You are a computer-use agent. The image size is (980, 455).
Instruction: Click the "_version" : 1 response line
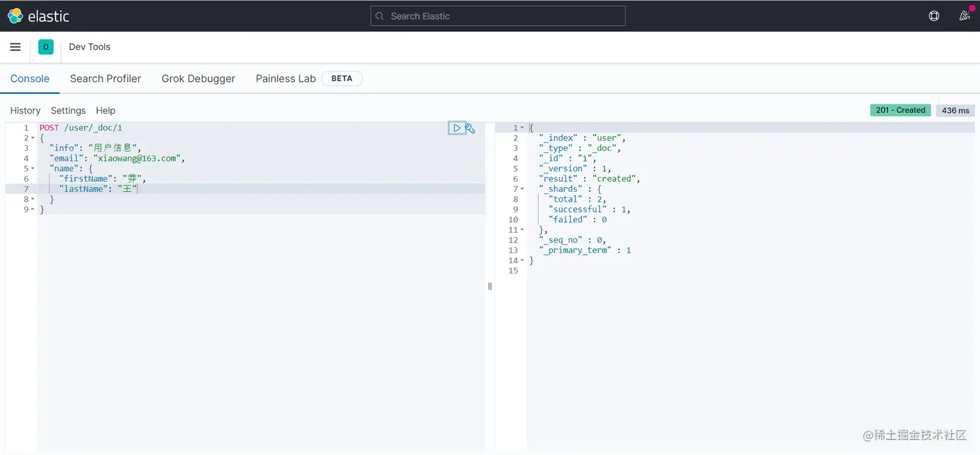click(x=574, y=169)
